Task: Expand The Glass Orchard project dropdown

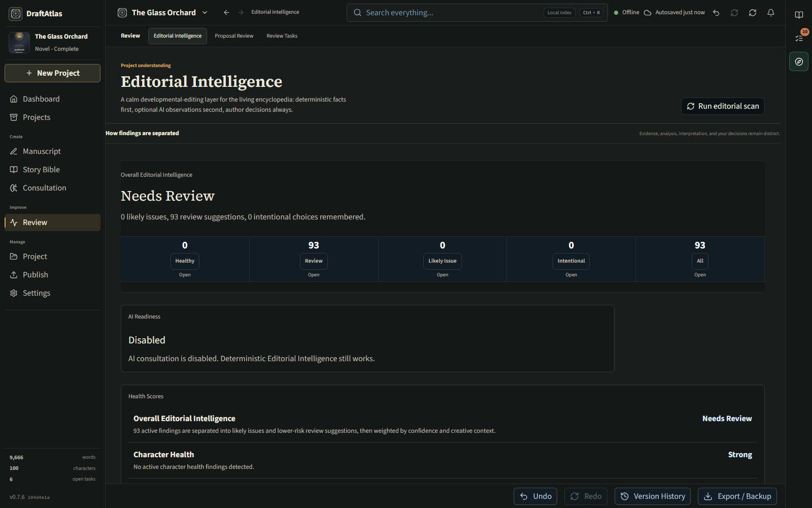Action: point(205,13)
